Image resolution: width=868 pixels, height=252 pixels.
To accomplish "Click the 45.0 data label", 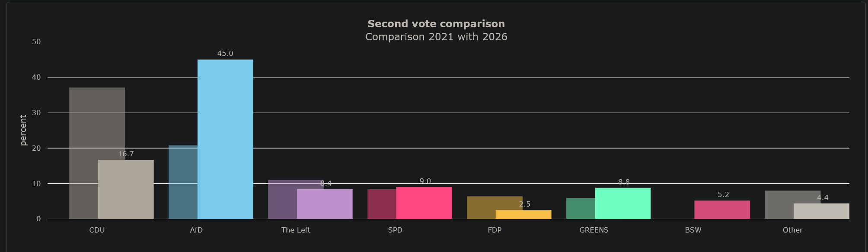I will (225, 53).
